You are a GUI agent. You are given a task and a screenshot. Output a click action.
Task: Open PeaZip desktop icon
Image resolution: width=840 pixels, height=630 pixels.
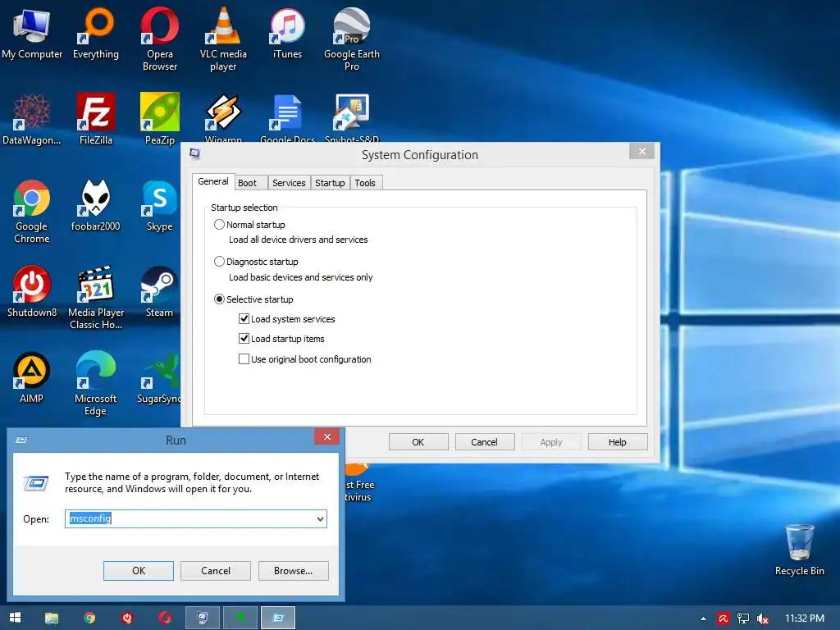pos(160,119)
